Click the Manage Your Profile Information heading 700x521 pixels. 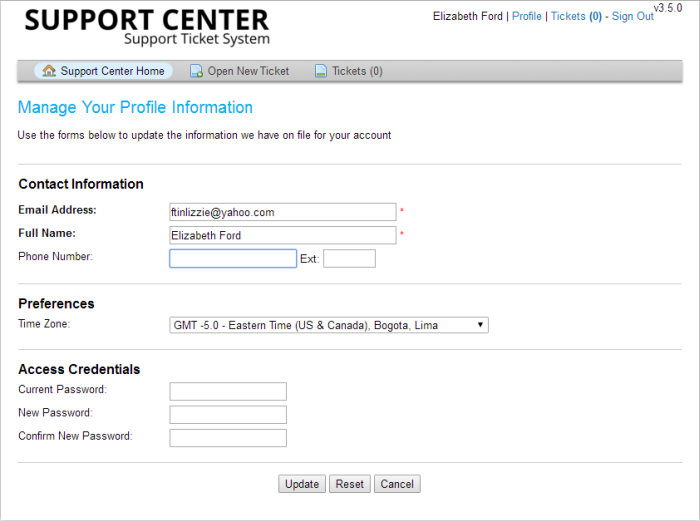135,107
